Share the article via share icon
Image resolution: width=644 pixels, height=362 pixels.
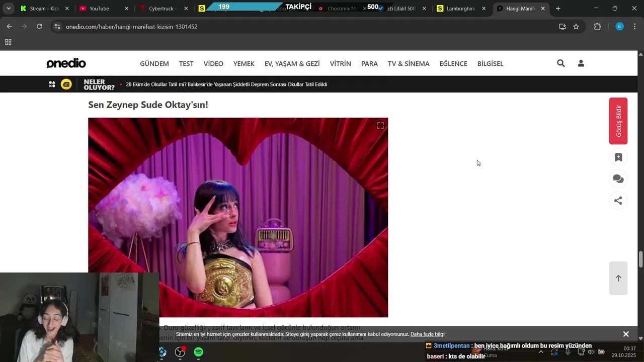point(618,201)
